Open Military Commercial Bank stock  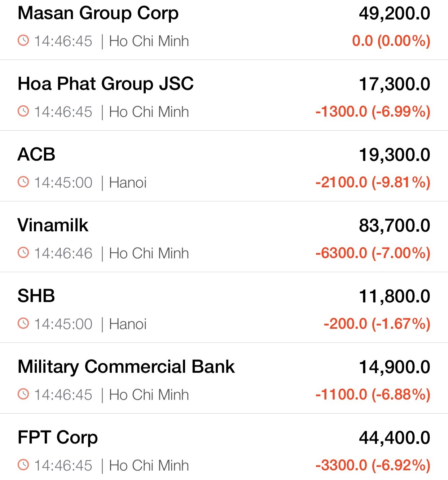coord(126,367)
